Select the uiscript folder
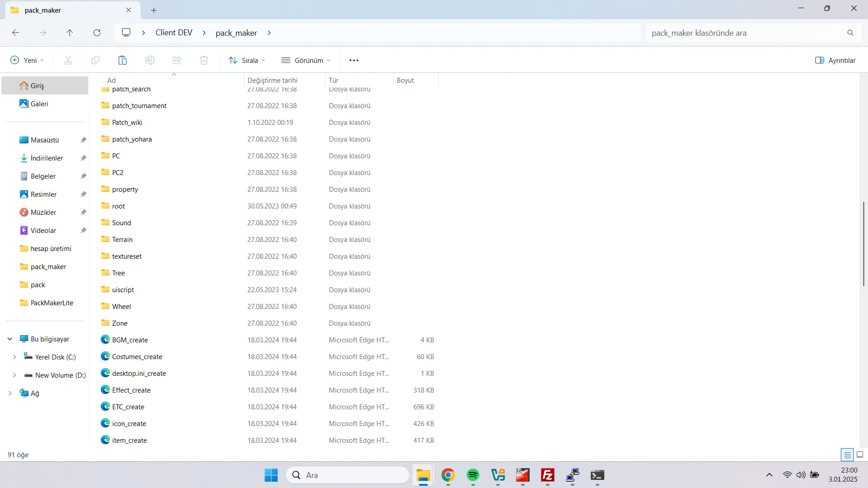Viewport: 868px width, 488px height. [123, 289]
